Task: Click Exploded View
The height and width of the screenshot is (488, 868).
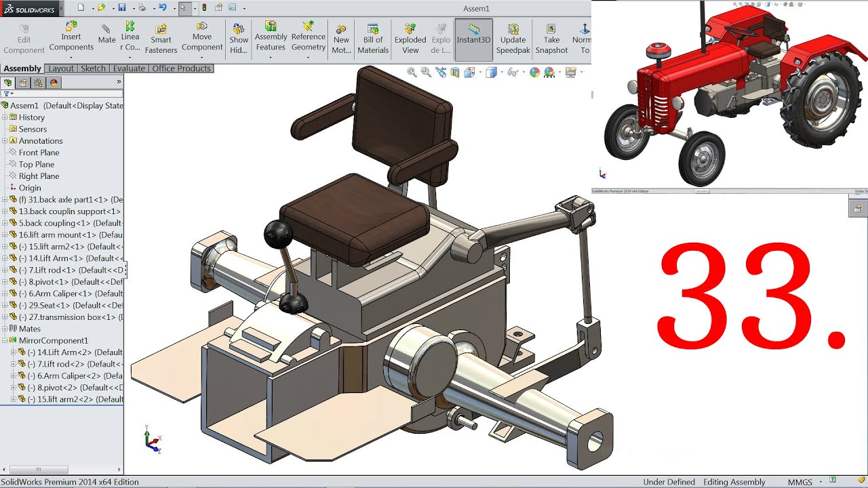Action: pos(410,39)
